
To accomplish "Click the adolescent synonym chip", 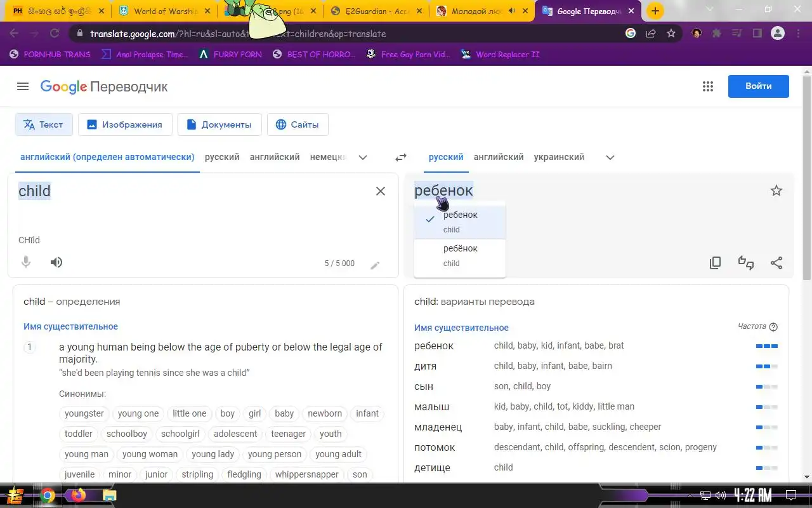I will coord(235,434).
